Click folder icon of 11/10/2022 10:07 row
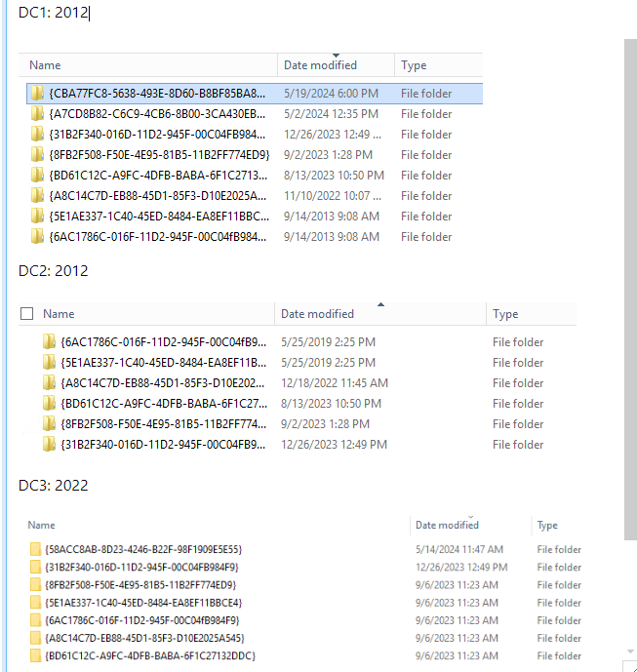Viewport: 637px width, 672px height. (x=37, y=195)
